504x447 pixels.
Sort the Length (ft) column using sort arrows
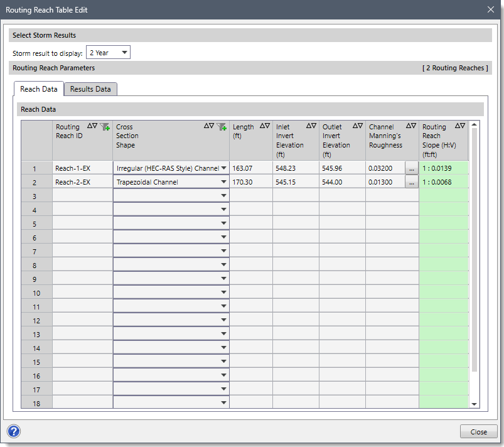pyautogui.click(x=265, y=126)
